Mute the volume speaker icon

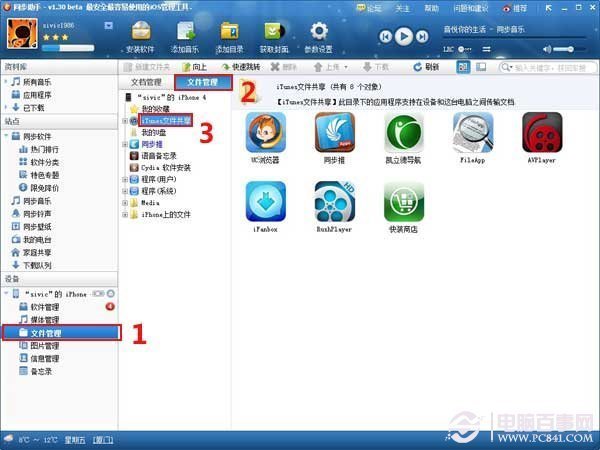pos(547,49)
